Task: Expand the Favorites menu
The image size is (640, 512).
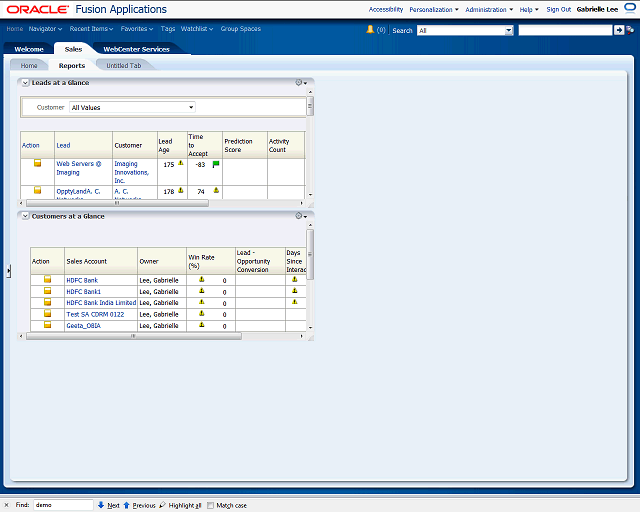Action: click(137, 29)
